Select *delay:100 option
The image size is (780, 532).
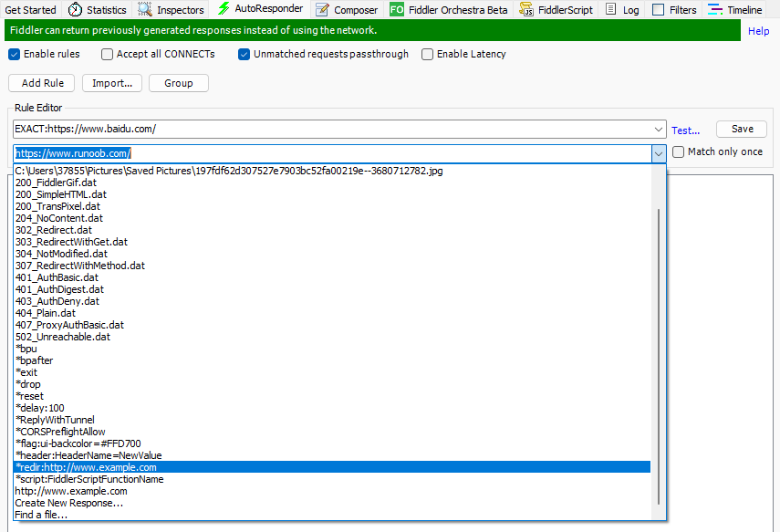pos(332,408)
